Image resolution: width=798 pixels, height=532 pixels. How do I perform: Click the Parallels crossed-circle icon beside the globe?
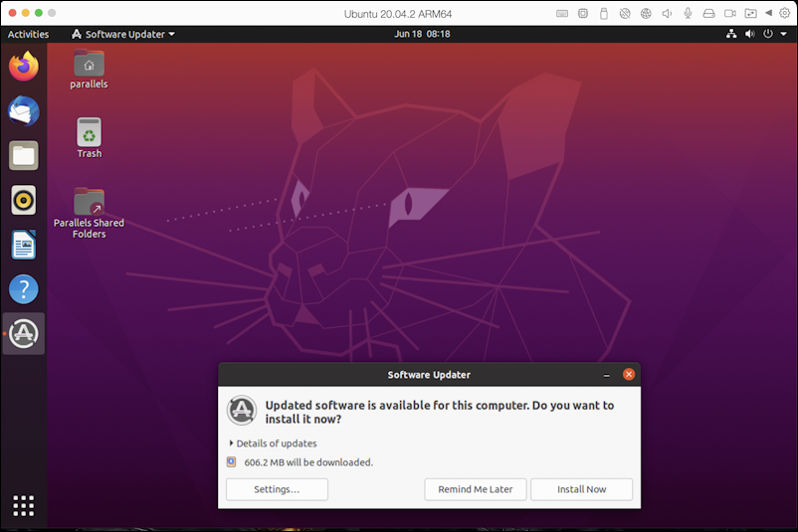tap(625, 14)
